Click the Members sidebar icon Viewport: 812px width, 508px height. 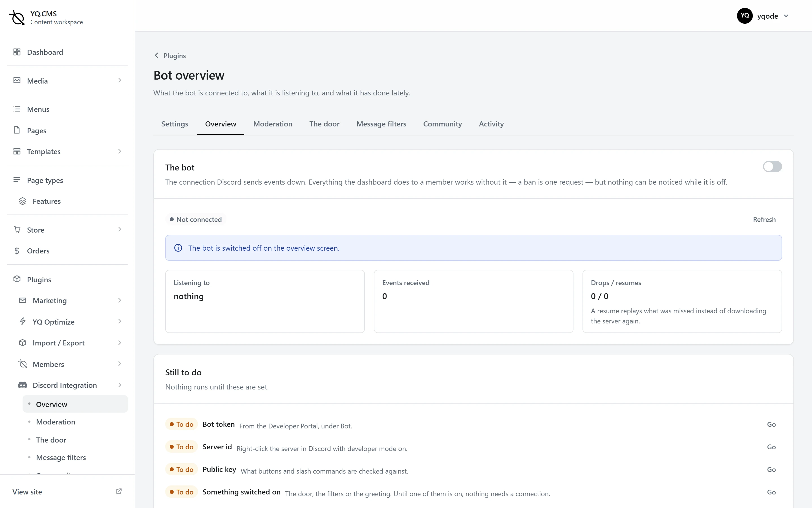23,364
